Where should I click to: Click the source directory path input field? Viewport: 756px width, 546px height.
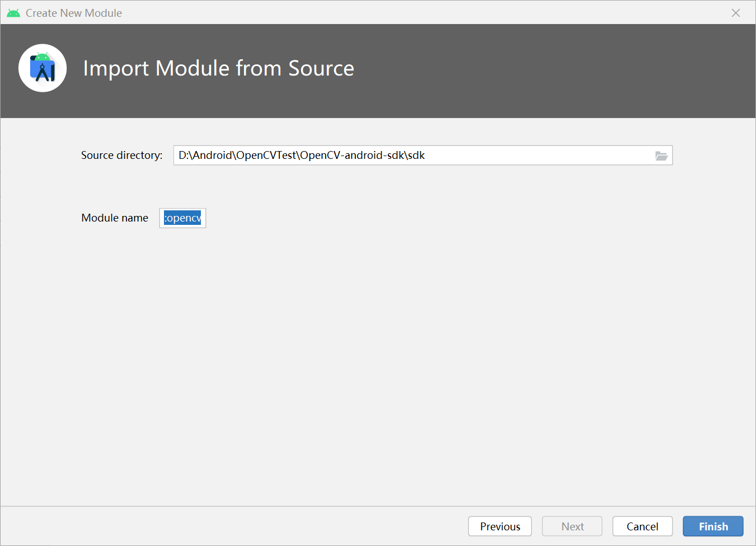(392, 156)
